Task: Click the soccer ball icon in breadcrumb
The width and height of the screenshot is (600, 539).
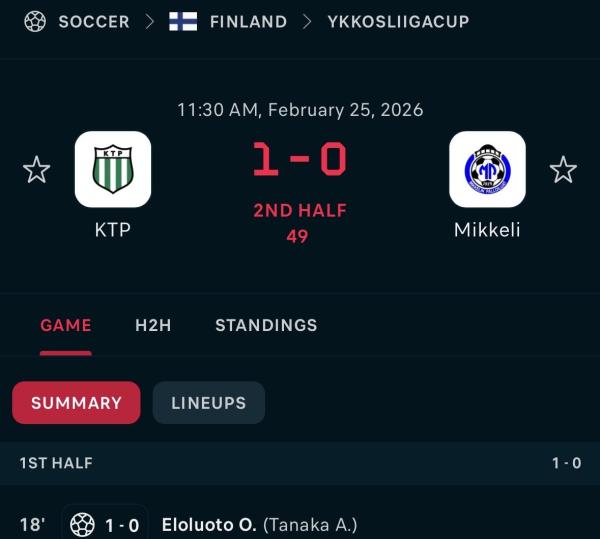Action: (x=35, y=21)
